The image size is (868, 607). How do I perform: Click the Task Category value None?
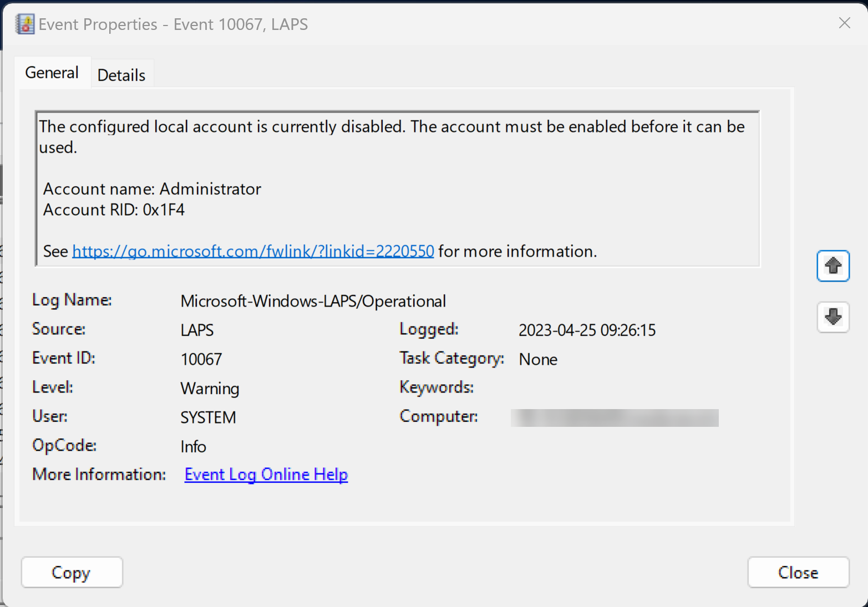538,359
